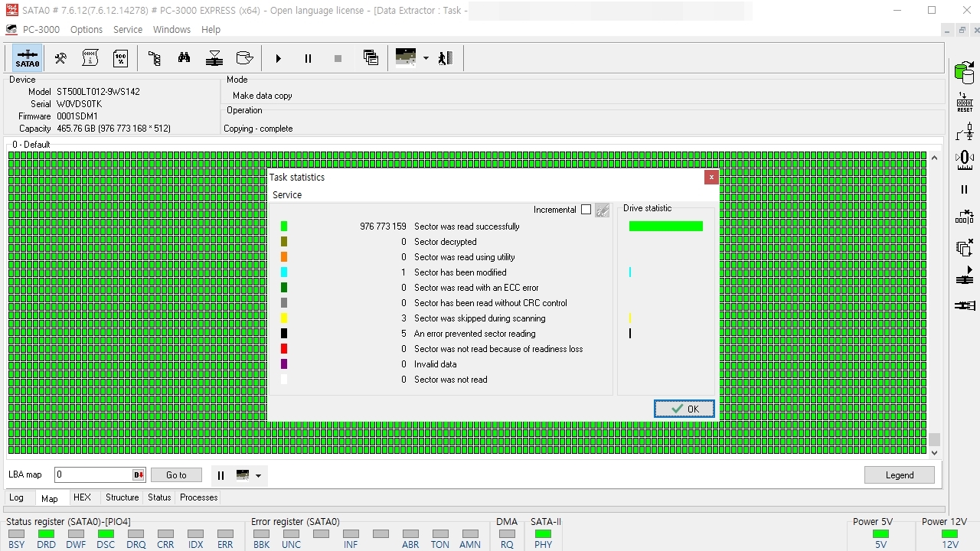Pause the task from the top toolbar
The image size is (980, 551).
click(308, 58)
